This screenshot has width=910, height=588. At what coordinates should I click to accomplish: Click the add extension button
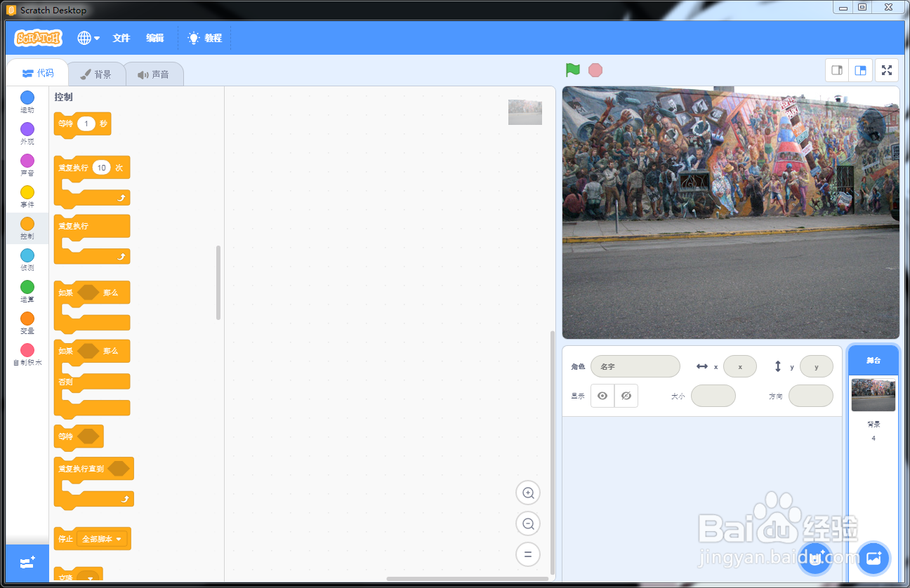[27, 563]
